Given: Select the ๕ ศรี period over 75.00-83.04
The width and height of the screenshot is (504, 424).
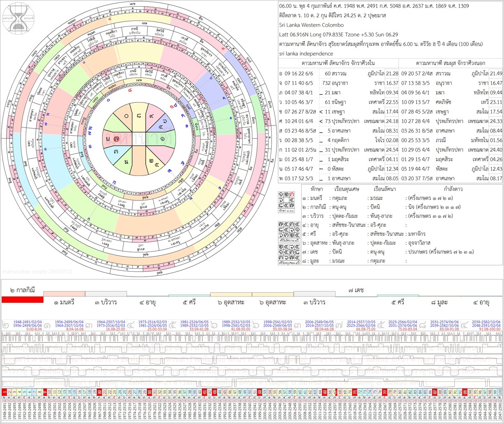Looking at the screenshot, I should point(397,302).
